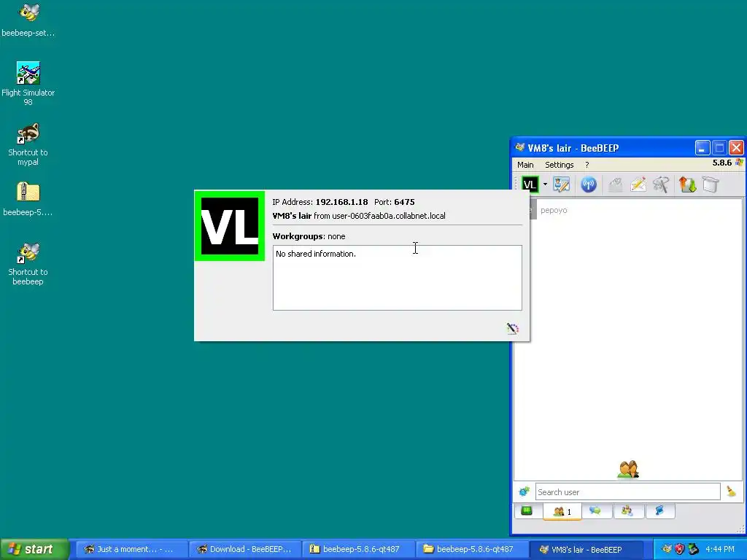The image size is (747, 560).
Task: Open beebeep-5... zip file on desktop
Action: pyautogui.click(x=28, y=199)
